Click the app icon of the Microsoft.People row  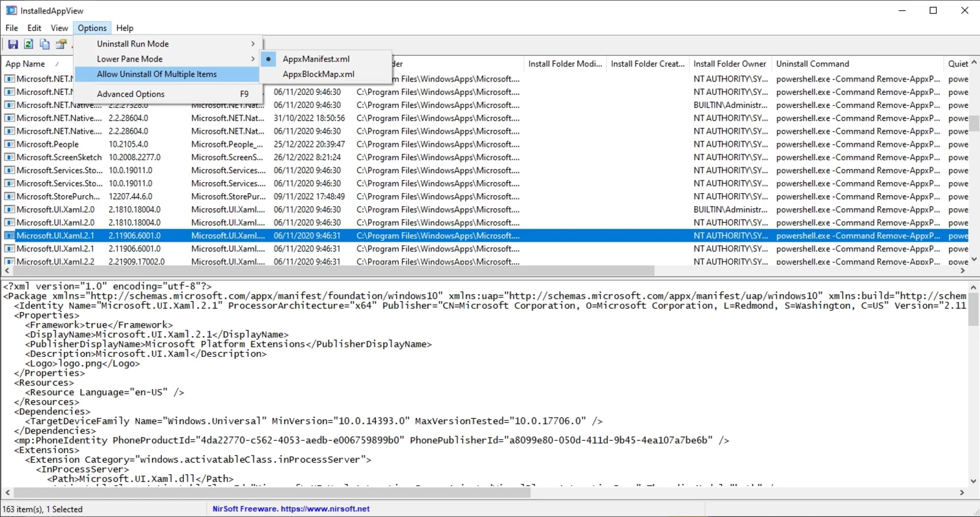pos(10,144)
